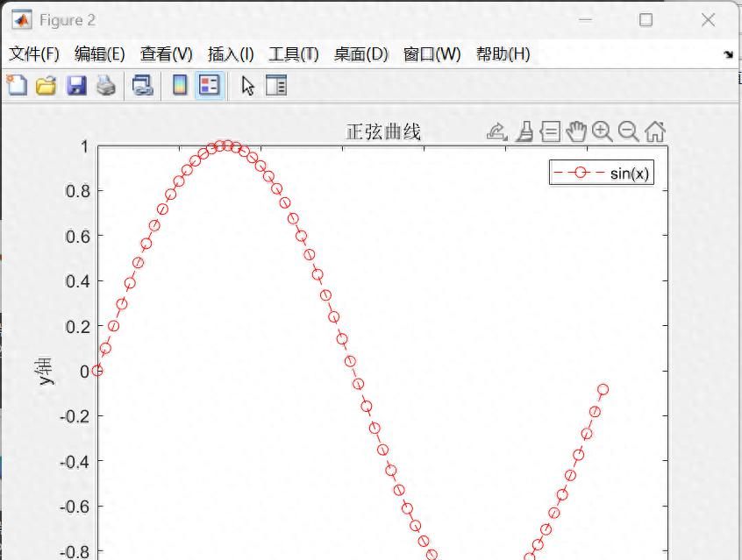Click the zoom in magnifier above the plot
742x560 pixels.
pos(602,131)
